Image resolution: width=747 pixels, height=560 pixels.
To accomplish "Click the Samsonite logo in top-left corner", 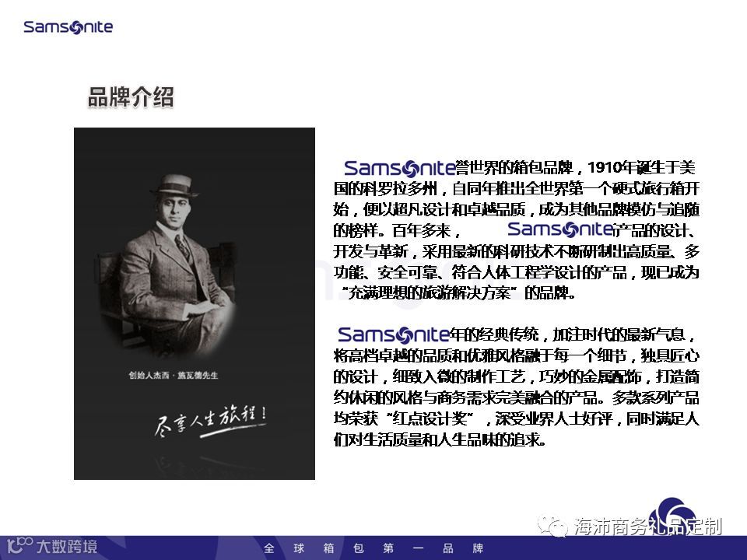I will (x=68, y=27).
